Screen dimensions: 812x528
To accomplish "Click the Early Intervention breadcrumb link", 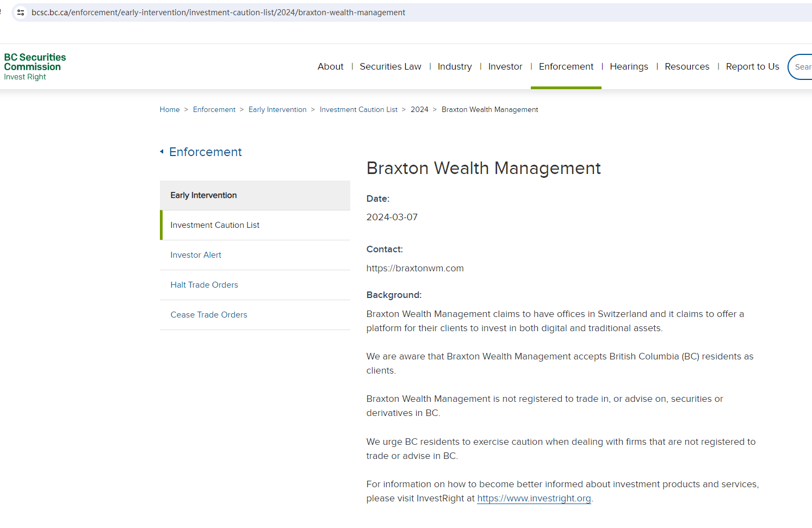I will point(277,109).
